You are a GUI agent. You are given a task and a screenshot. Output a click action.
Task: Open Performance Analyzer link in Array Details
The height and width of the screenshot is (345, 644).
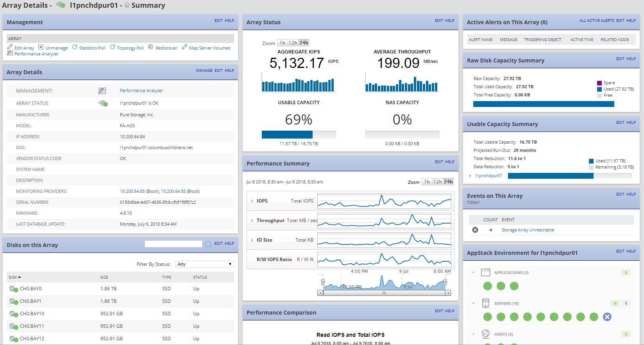[x=141, y=91]
